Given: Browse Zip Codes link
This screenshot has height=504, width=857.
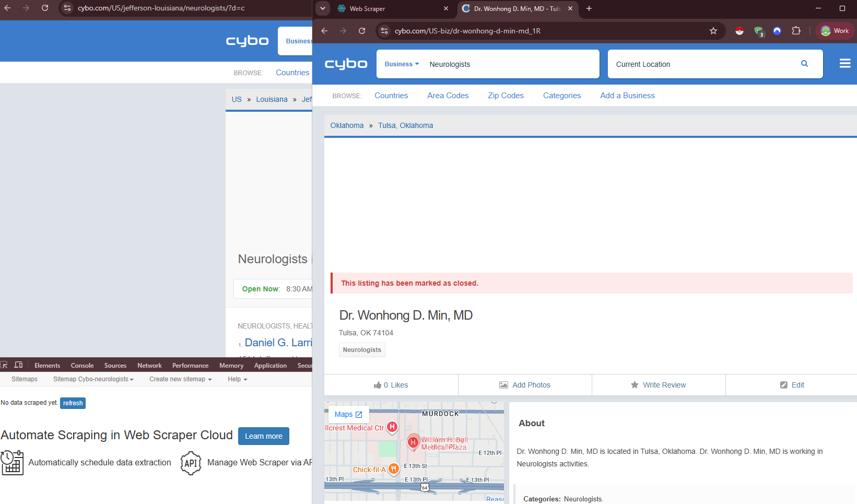Looking at the screenshot, I should click(506, 96).
